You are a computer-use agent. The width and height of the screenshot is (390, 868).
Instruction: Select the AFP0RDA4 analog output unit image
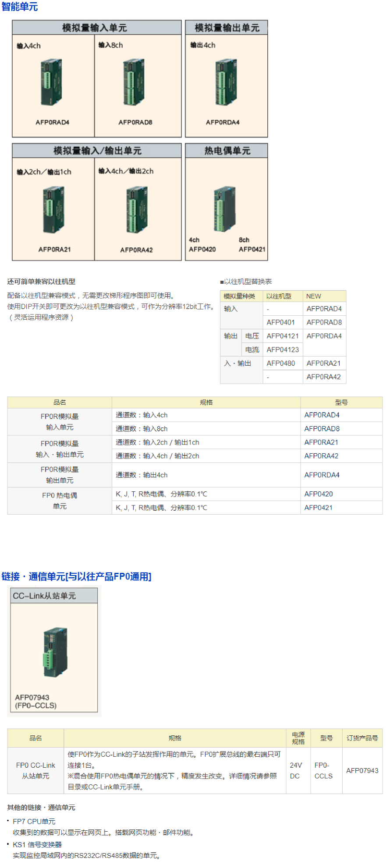tap(226, 83)
